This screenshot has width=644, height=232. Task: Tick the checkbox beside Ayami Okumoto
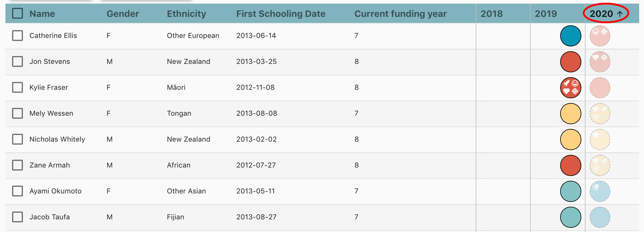click(17, 191)
